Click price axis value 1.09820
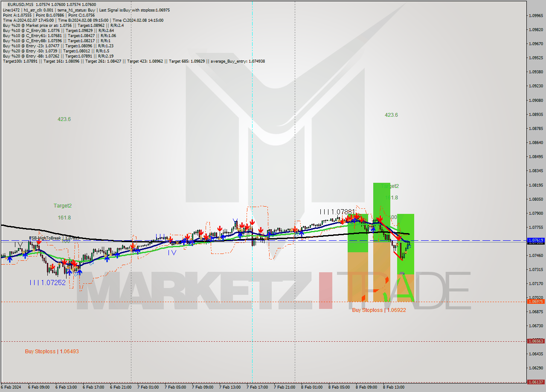Viewport: 546px width, 392px height. tap(536, 29)
